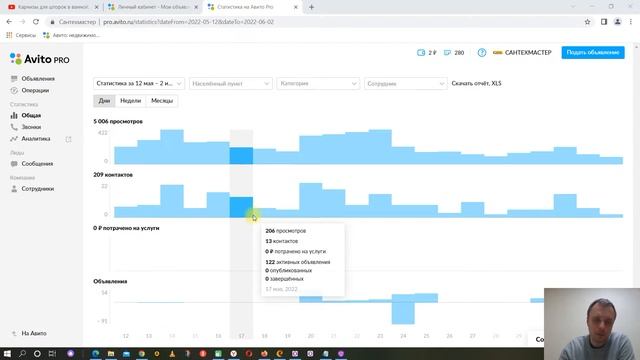
Task: Open VLC cone icon on taskbar
Action: coord(172,353)
